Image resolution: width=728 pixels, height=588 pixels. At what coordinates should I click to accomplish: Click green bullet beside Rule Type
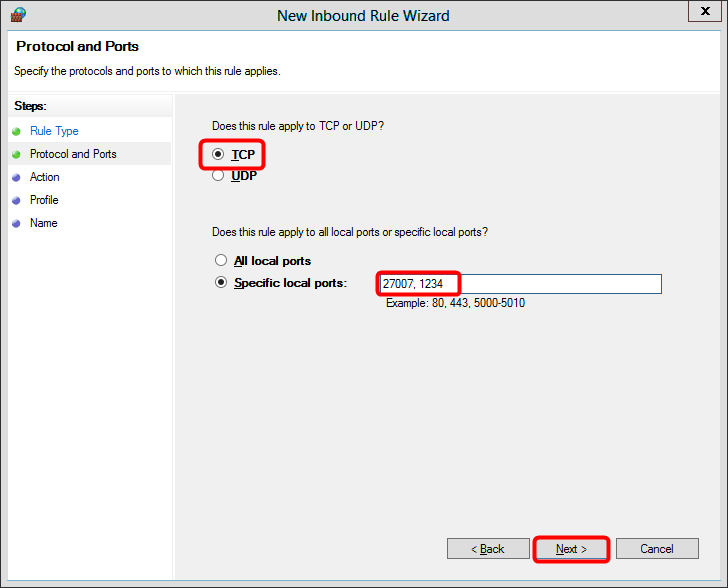pos(16,131)
